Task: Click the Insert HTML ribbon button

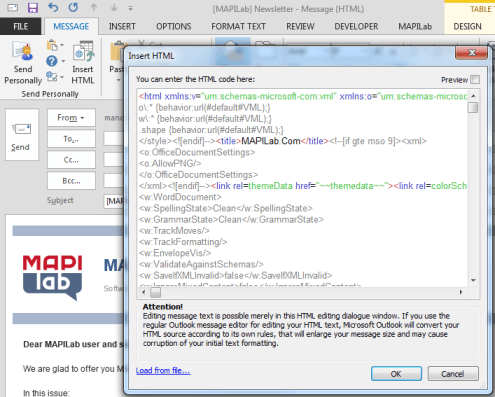Action: (x=83, y=63)
